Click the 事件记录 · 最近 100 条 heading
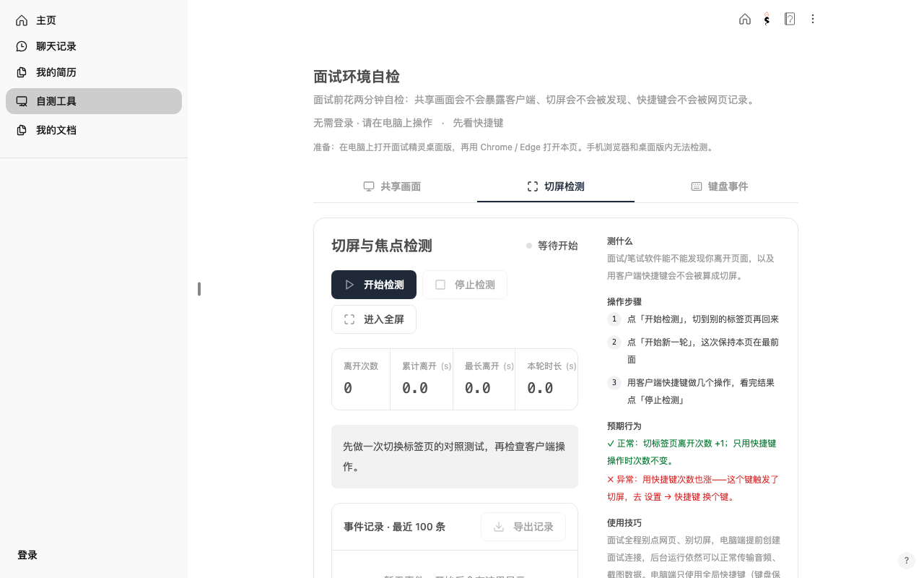Screen dimensions: 924x578 394,527
